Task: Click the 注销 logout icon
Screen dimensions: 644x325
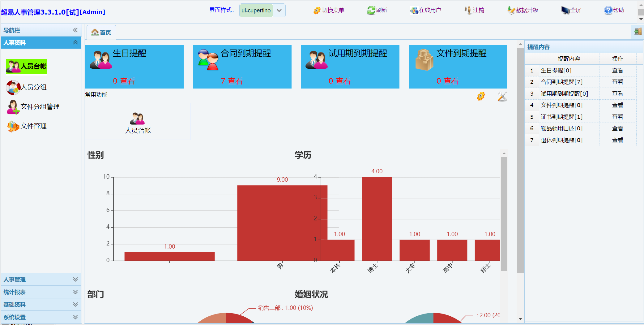Action: pos(468,11)
